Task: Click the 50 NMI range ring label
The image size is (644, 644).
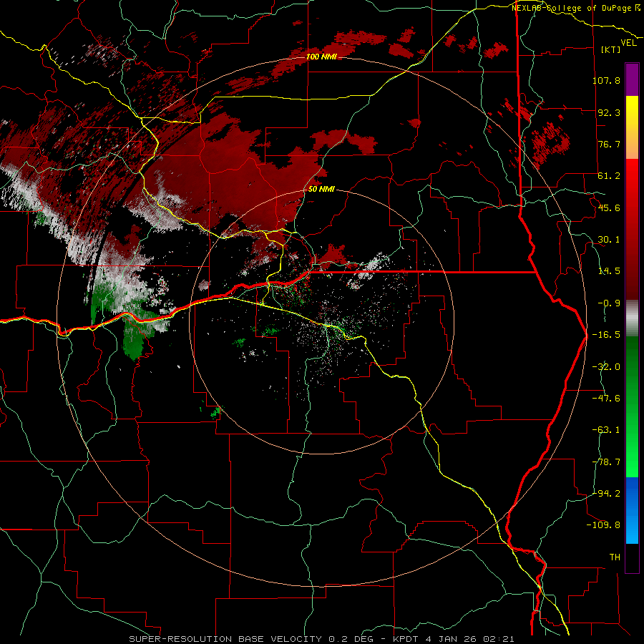Action: [x=321, y=190]
